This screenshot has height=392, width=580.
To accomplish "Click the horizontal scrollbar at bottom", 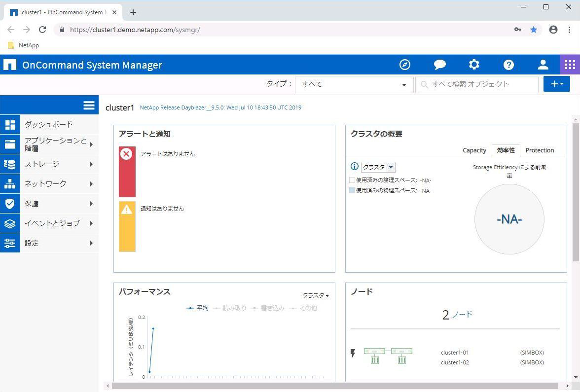I will (335, 386).
